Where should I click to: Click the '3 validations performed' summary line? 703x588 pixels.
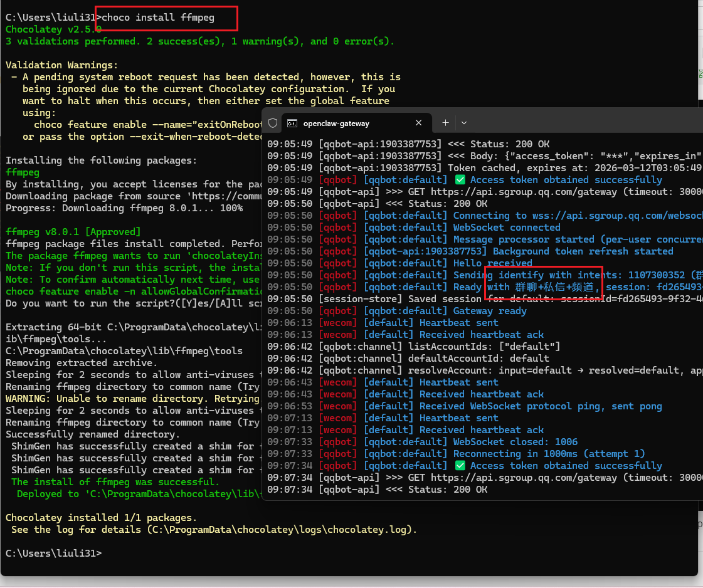click(x=200, y=41)
